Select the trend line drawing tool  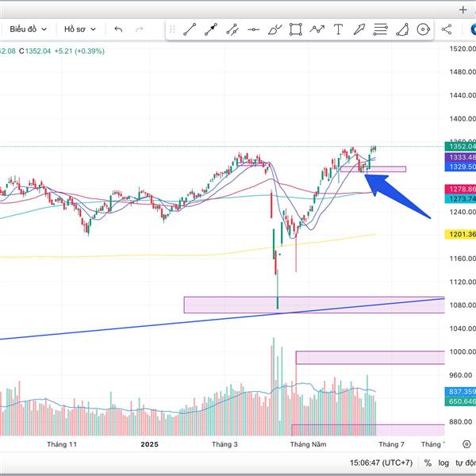point(190,29)
